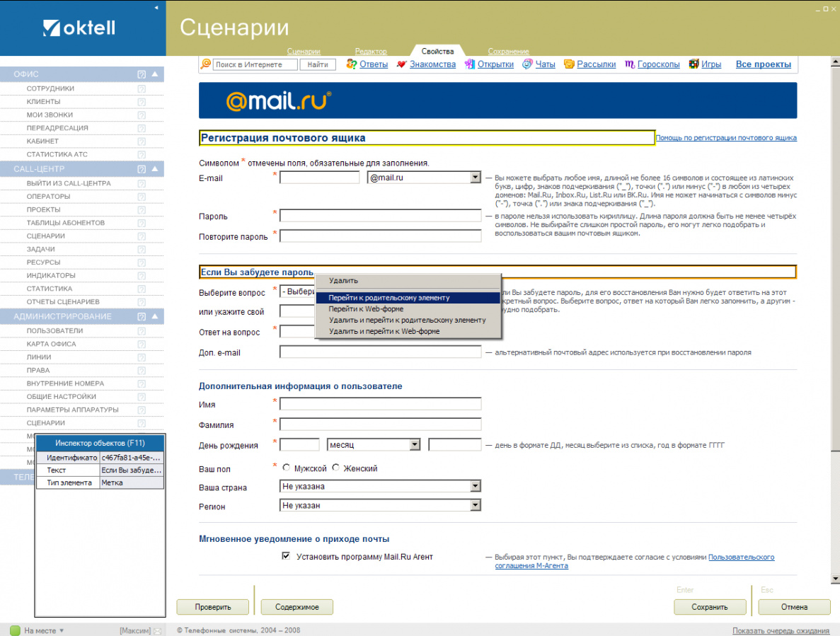The height and width of the screenshot is (636, 840).
Task: Select the Женский radio button
Action: click(336, 468)
